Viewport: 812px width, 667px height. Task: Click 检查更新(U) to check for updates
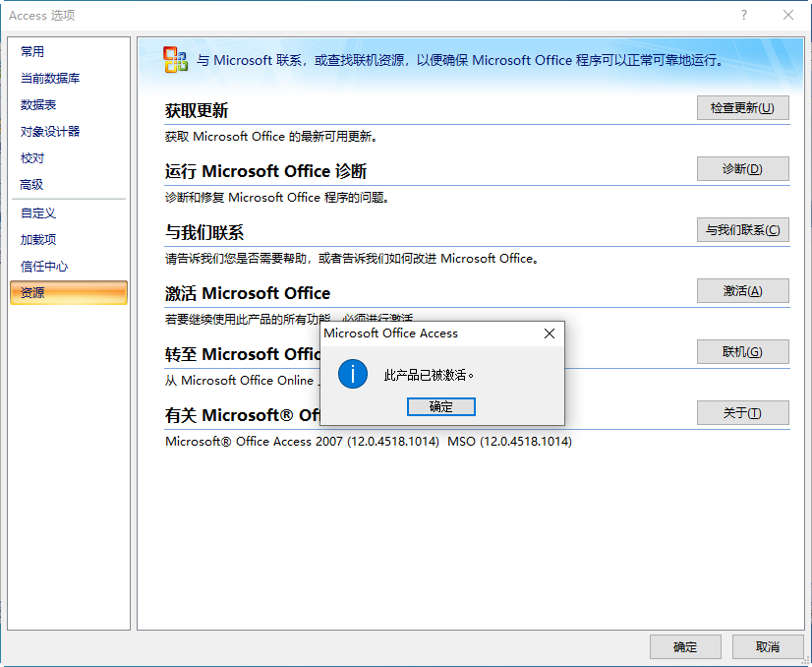coord(742,108)
